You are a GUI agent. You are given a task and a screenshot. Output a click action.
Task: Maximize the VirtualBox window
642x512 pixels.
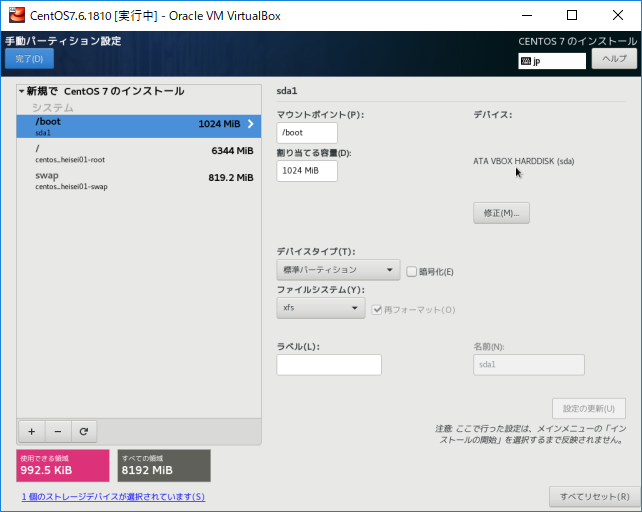pyautogui.click(x=572, y=16)
